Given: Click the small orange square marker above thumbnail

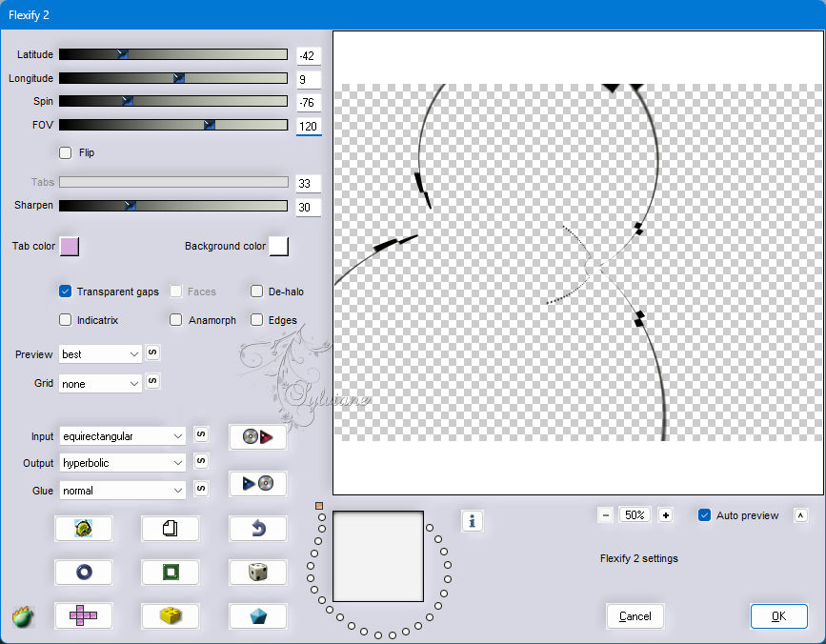Looking at the screenshot, I should [319, 506].
